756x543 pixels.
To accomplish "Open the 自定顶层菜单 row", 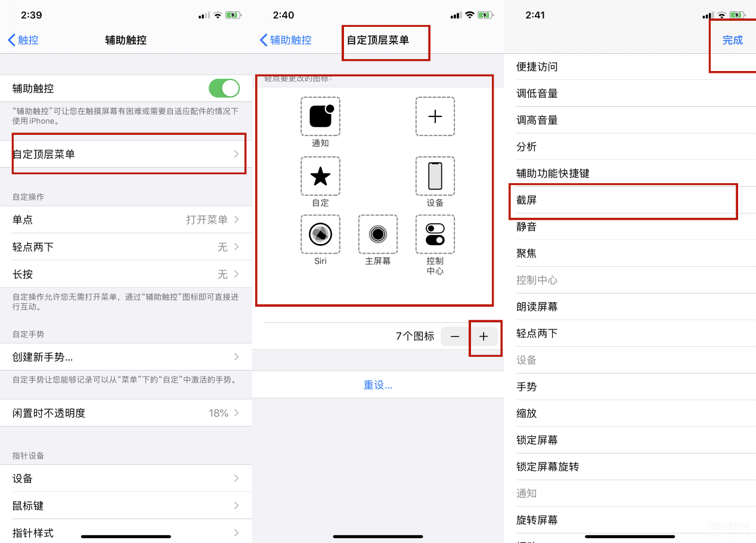I will (x=126, y=154).
